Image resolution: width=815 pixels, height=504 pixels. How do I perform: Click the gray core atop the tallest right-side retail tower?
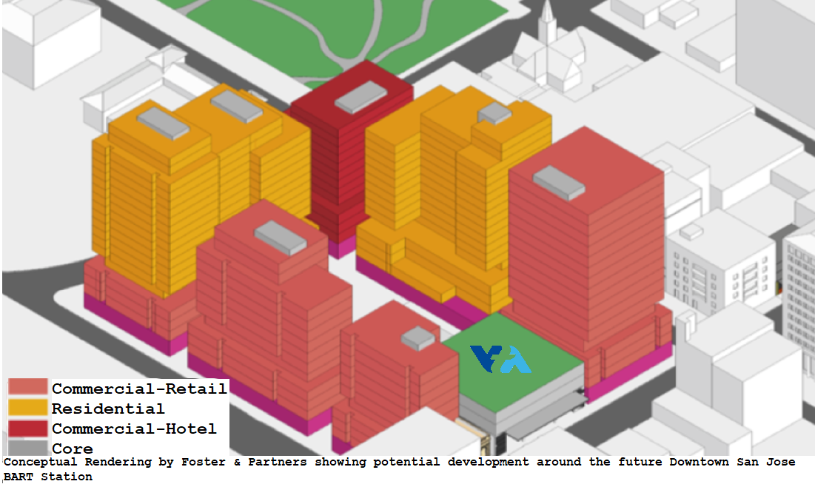tap(559, 182)
